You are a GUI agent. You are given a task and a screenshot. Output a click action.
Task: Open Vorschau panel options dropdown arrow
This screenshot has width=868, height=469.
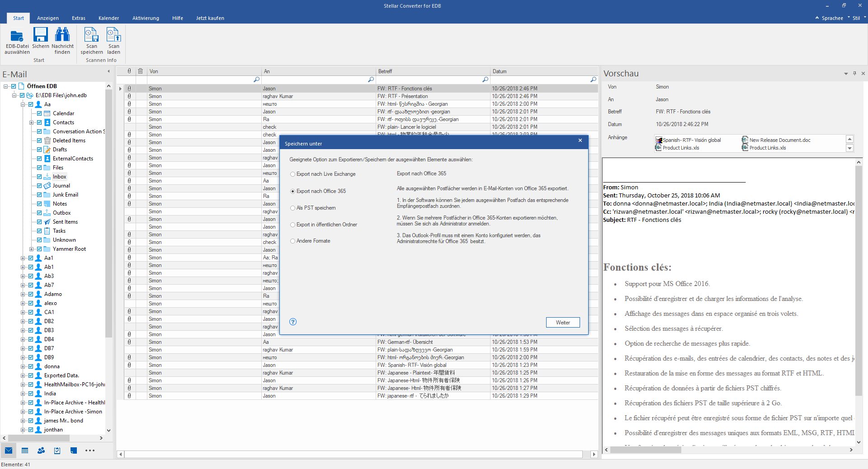point(846,73)
